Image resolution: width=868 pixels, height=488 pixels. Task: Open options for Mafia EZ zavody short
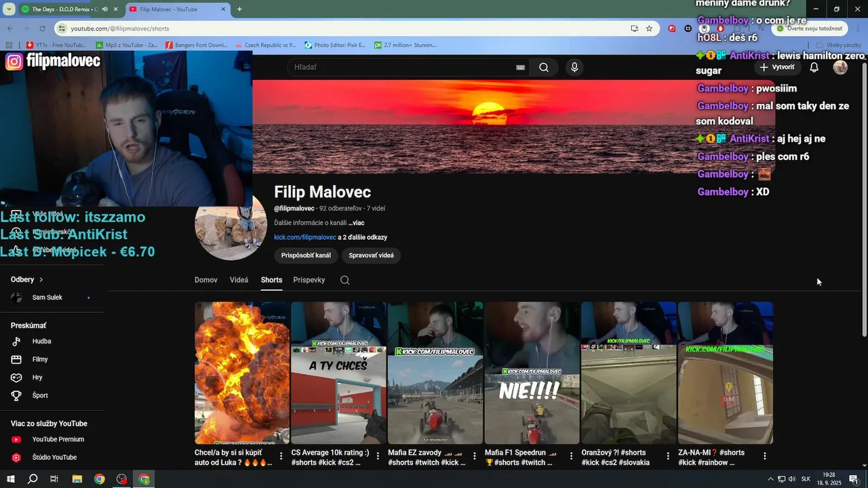click(475, 456)
